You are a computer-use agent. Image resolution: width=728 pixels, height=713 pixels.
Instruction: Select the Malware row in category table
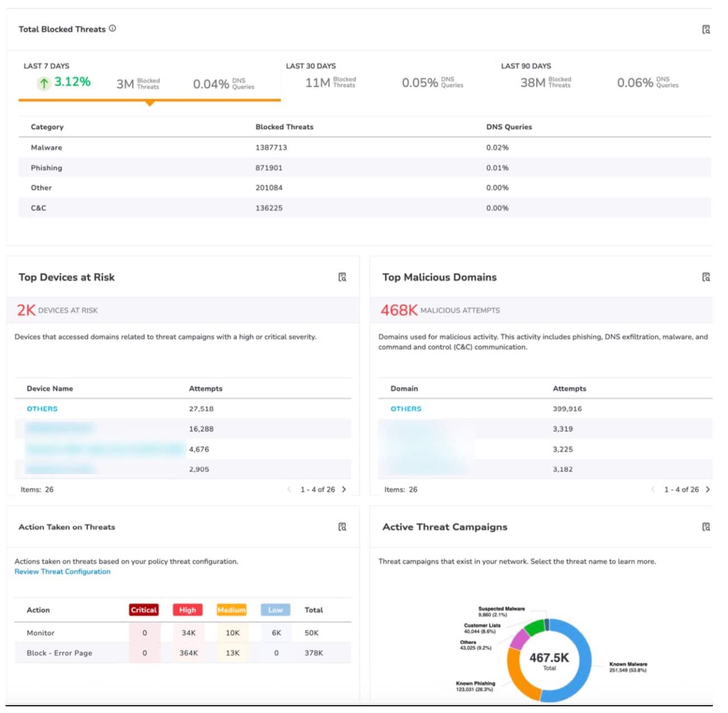[46, 148]
